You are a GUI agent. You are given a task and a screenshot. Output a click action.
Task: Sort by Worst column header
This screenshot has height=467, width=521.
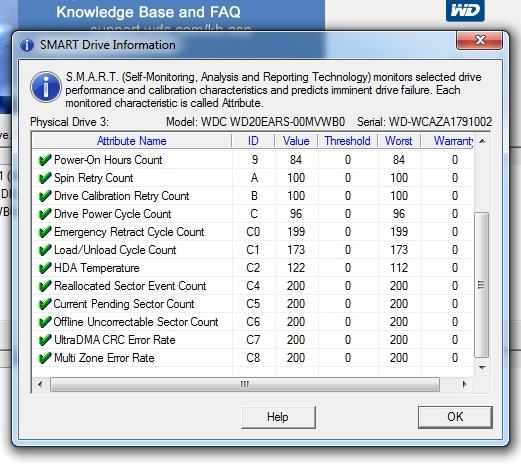pos(399,141)
